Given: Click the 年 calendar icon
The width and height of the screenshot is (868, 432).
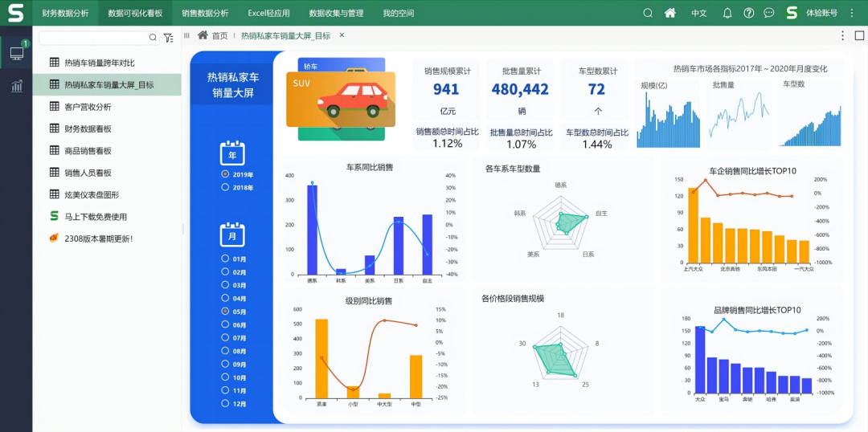Looking at the screenshot, I should tap(232, 153).
